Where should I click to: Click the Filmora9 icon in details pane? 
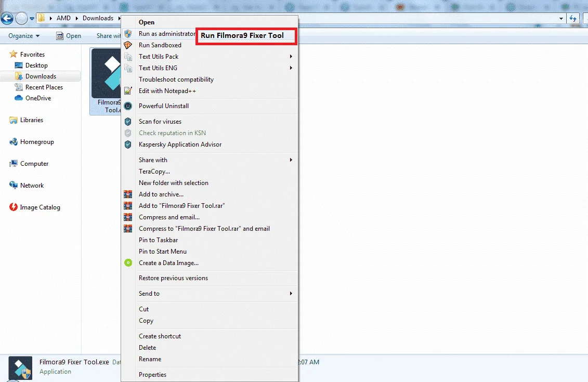click(x=20, y=368)
